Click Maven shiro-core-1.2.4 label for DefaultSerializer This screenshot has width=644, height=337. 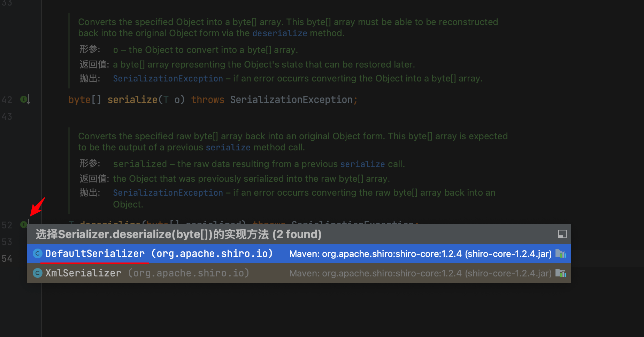tap(420, 254)
